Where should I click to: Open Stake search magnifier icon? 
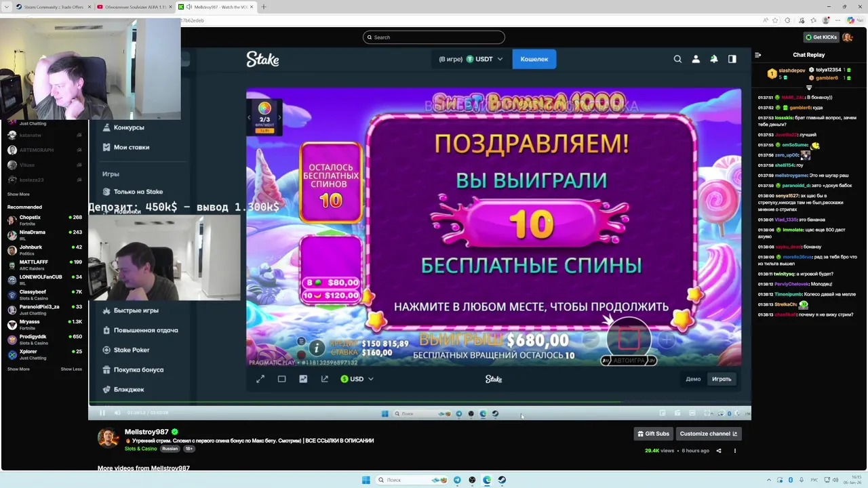click(x=677, y=59)
